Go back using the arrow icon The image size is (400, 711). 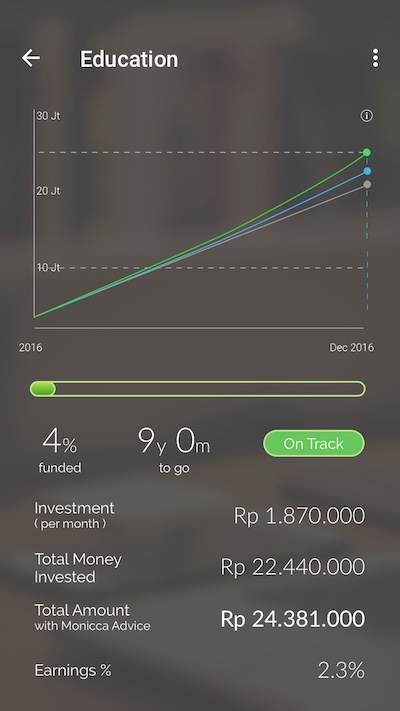31,58
